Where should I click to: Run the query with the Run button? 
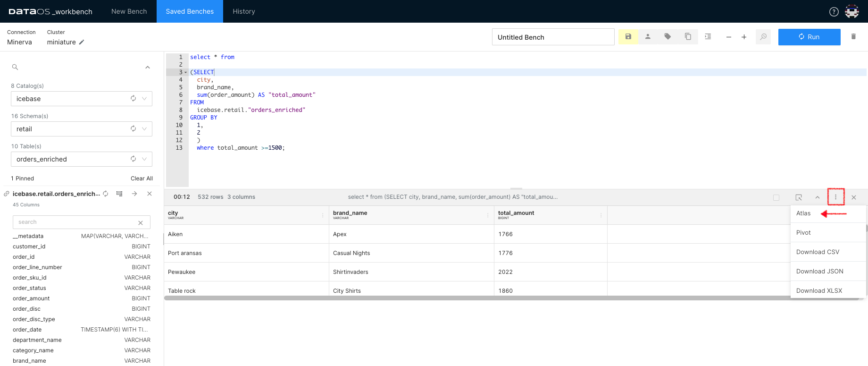(810, 37)
